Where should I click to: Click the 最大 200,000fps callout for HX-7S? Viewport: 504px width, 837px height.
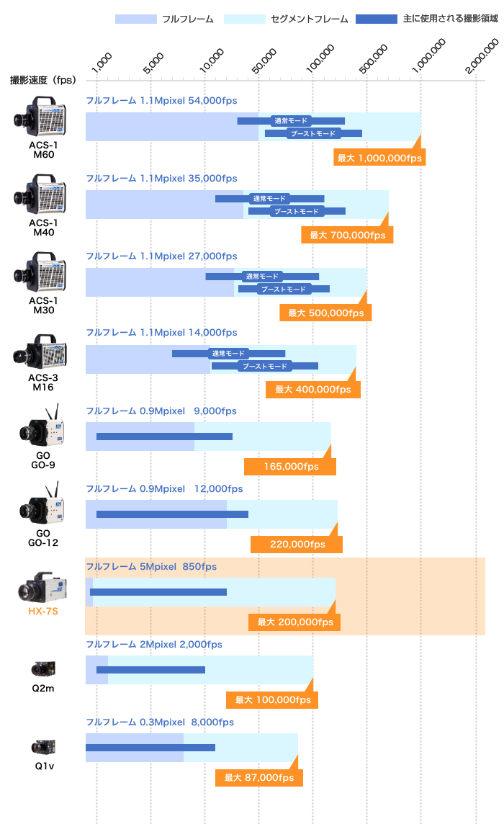pyautogui.click(x=295, y=622)
